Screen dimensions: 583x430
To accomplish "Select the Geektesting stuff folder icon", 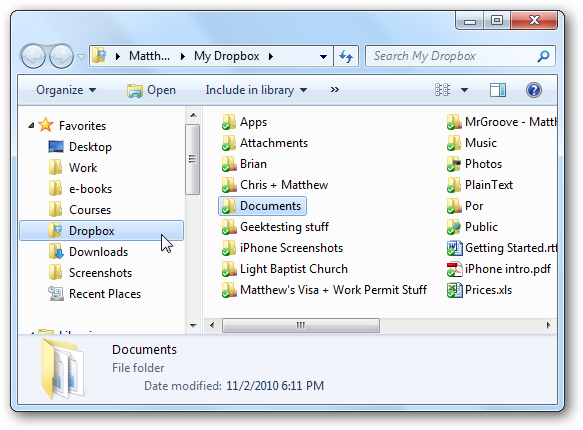I will (228, 227).
